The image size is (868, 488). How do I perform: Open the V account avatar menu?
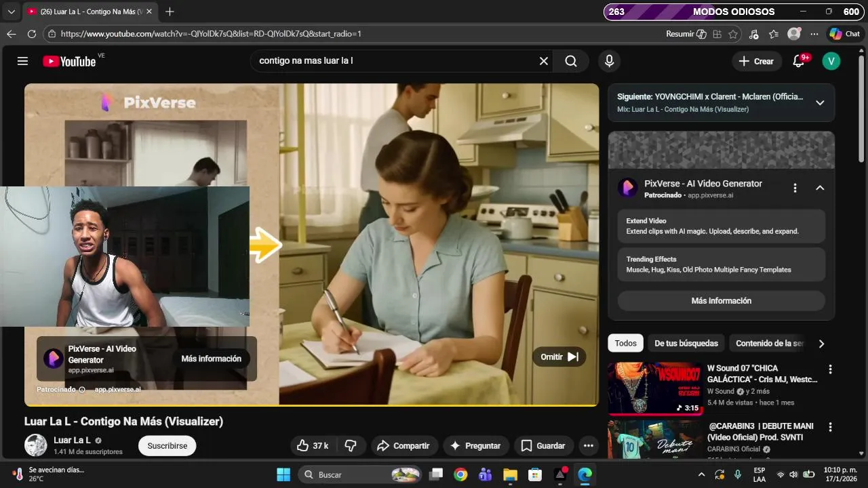[x=831, y=61]
